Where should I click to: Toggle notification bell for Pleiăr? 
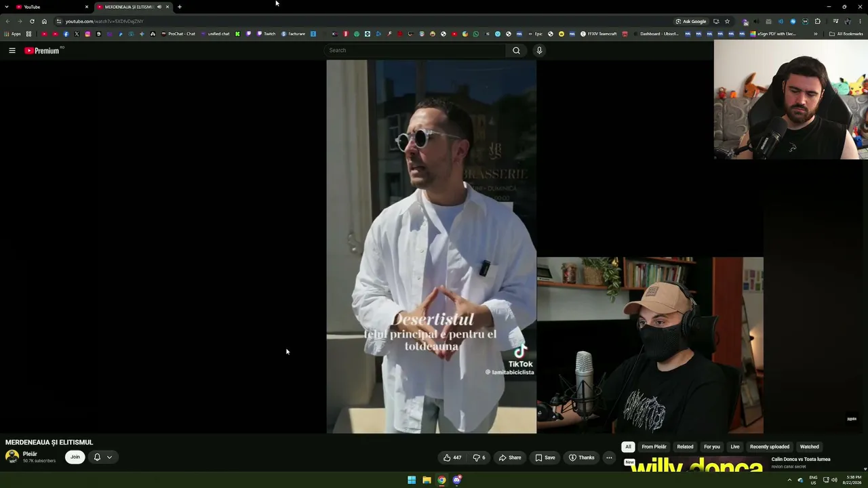97,457
